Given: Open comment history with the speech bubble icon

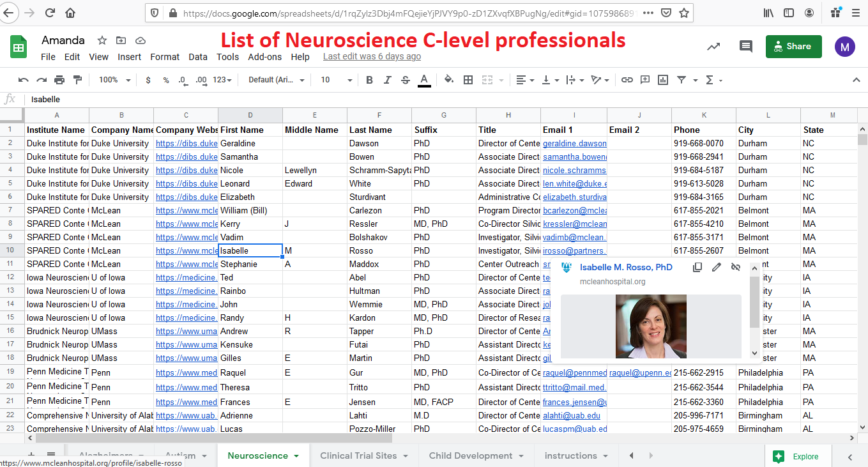Looking at the screenshot, I should click(x=745, y=46).
